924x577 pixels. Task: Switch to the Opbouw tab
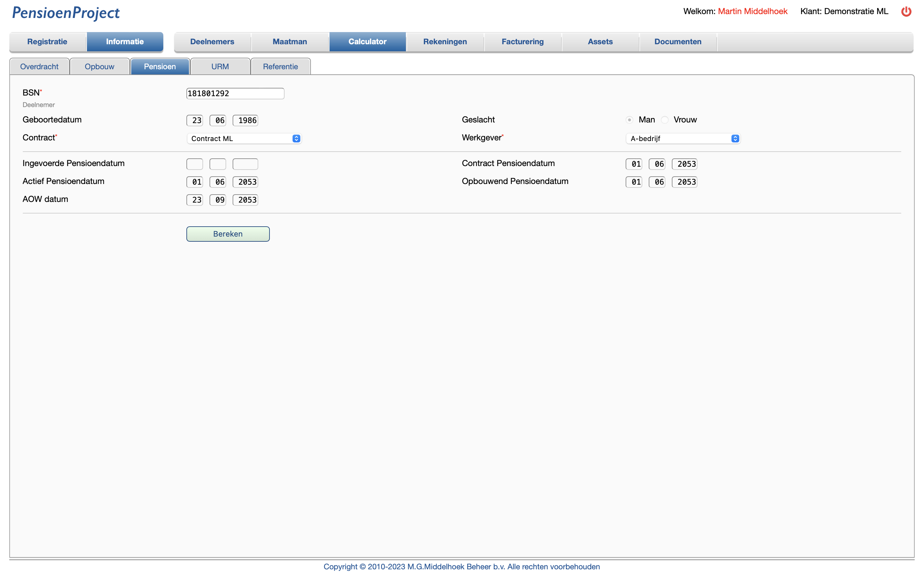[x=99, y=66]
